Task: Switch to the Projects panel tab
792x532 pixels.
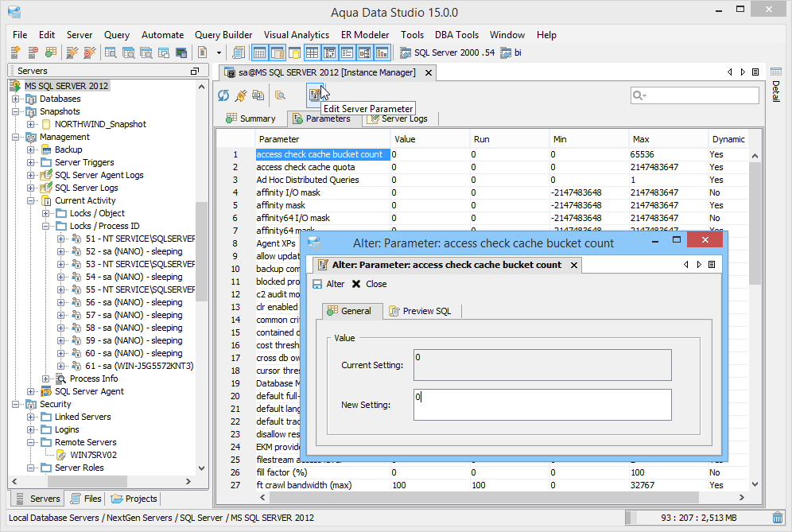Action: 134,498
